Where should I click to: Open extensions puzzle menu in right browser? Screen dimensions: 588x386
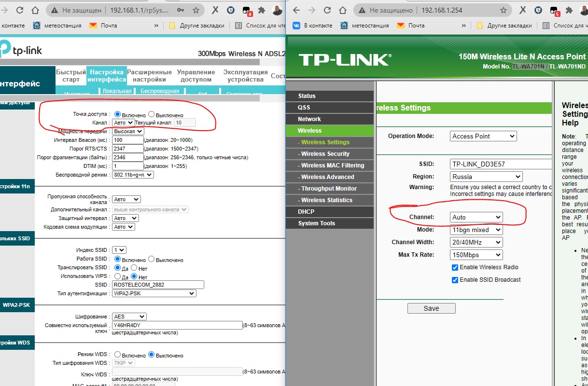click(570, 10)
